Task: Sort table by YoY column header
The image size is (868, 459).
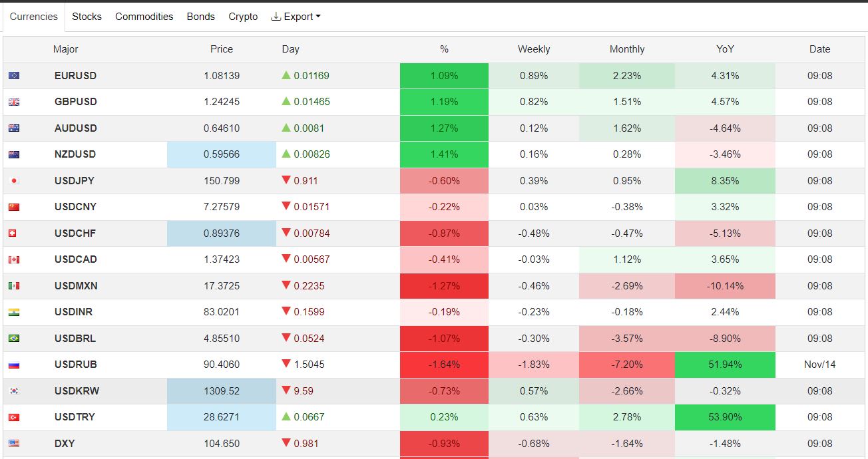Action: point(725,49)
